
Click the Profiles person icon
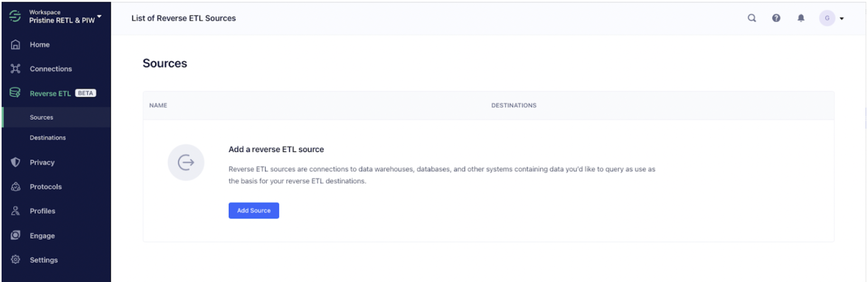(16, 211)
